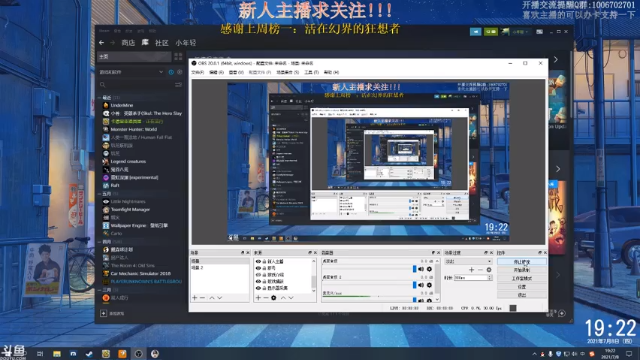Image resolution: width=640 pixels, height=360 pixels.
Task: Toggle eye icon of the third source row
Action: pyautogui.click(x=258, y=275)
